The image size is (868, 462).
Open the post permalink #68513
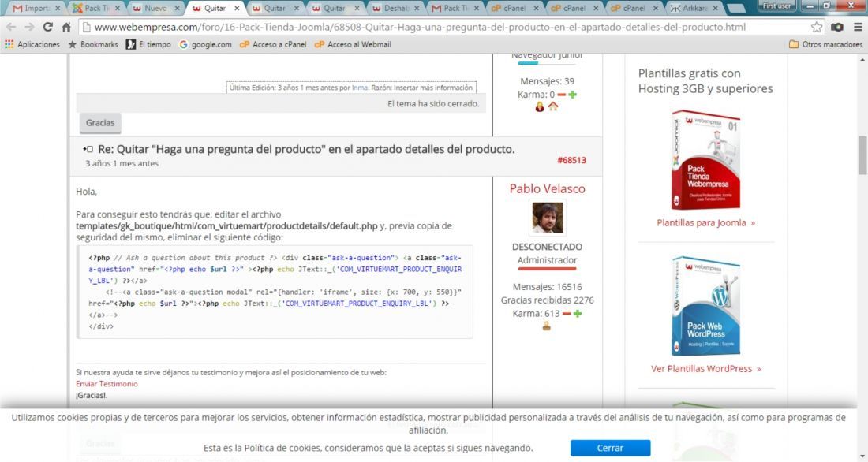(x=571, y=161)
